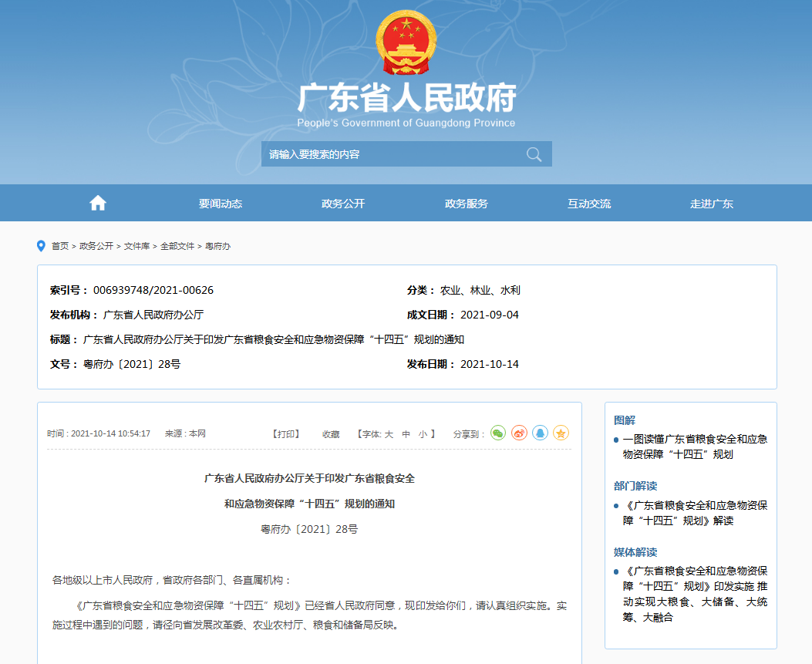Screen dimensions: 812x664
Task: Click site title 广东省人民政府
Action: coord(406,98)
